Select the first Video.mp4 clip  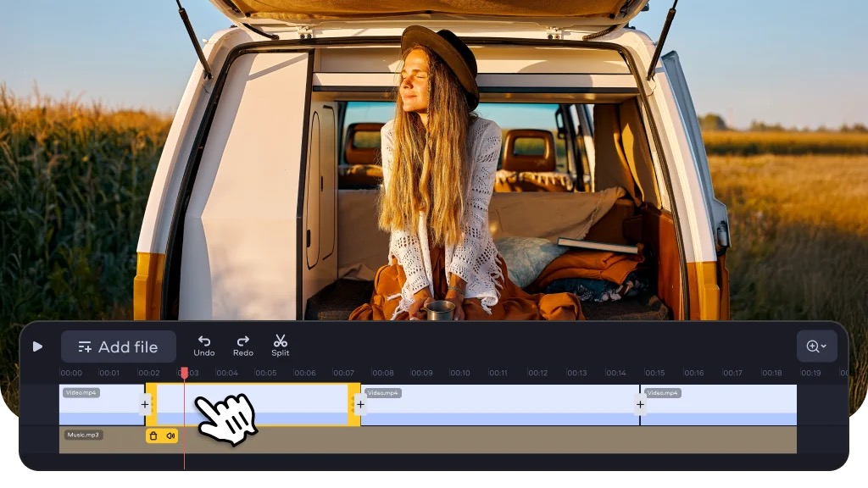(x=102, y=405)
